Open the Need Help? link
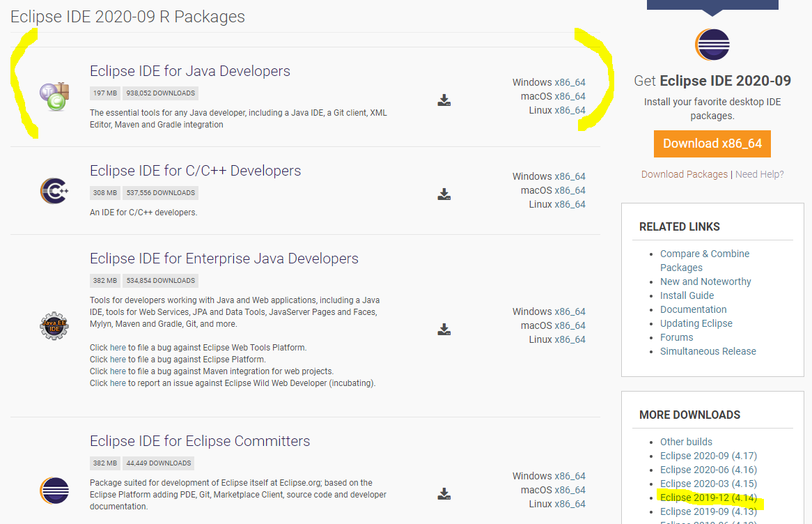The height and width of the screenshot is (524, 812). pyautogui.click(x=759, y=174)
